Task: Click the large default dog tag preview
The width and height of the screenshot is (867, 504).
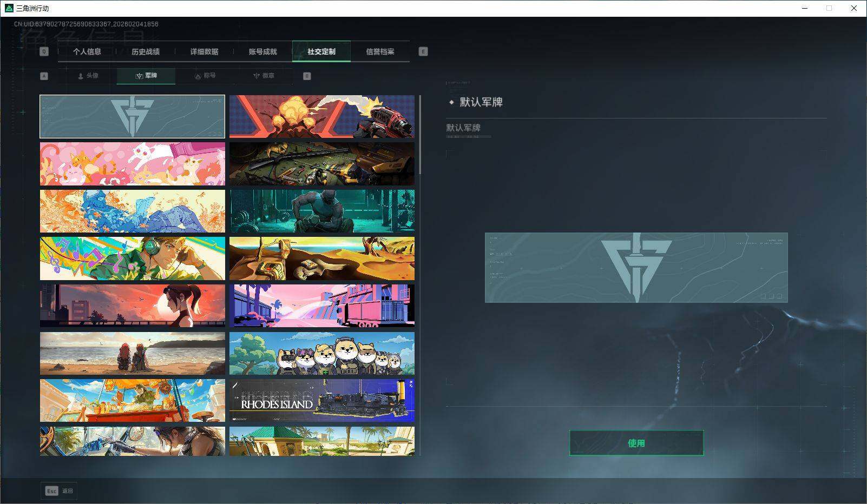Action: point(636,268)
